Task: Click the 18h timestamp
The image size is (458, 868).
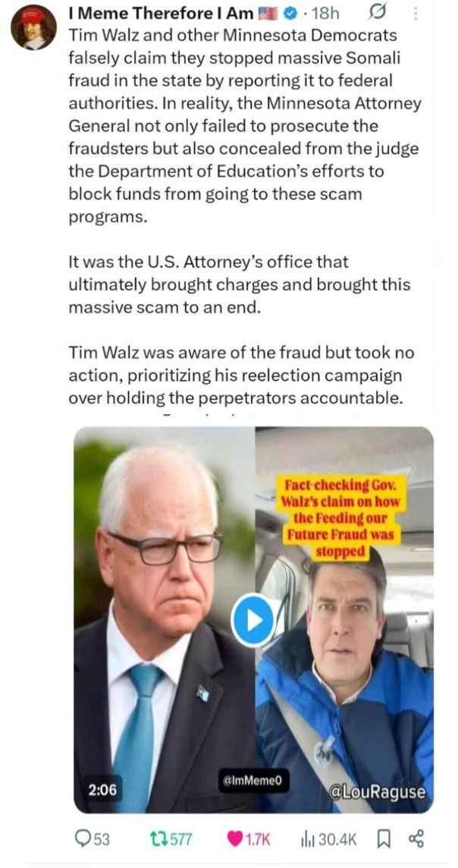Action: pos(326,14)
